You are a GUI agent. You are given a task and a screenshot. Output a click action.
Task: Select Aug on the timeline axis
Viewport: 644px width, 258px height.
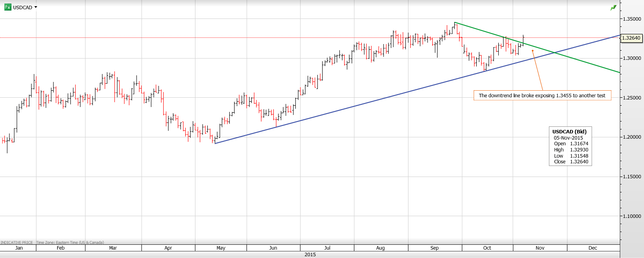click(381, 248)
